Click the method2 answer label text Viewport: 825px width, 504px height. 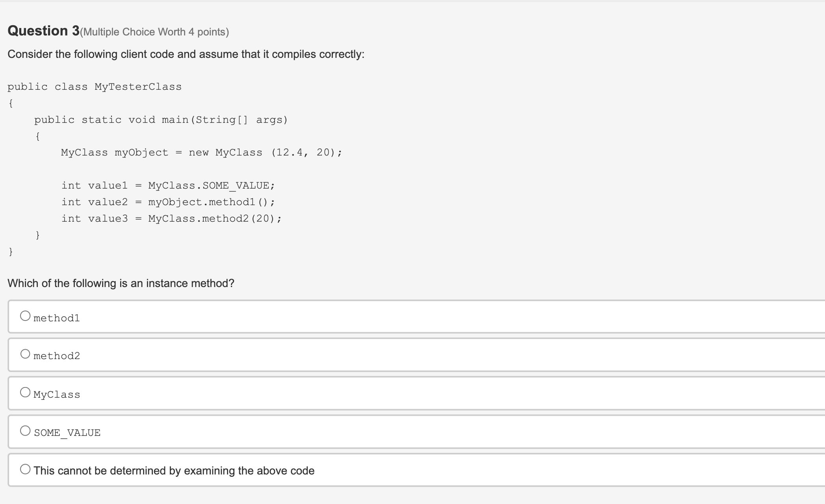pyautogui.click(x=57, y=356)
